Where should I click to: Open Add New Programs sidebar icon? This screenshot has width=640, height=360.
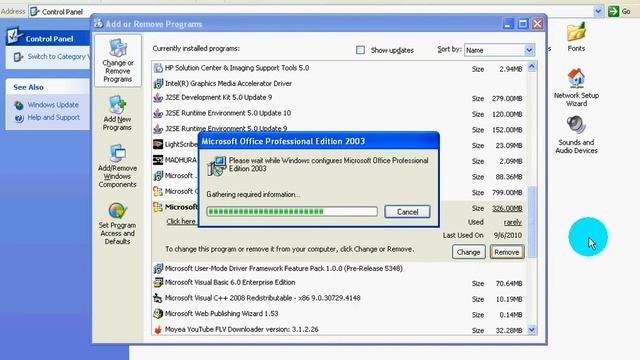tap(117, 105)
